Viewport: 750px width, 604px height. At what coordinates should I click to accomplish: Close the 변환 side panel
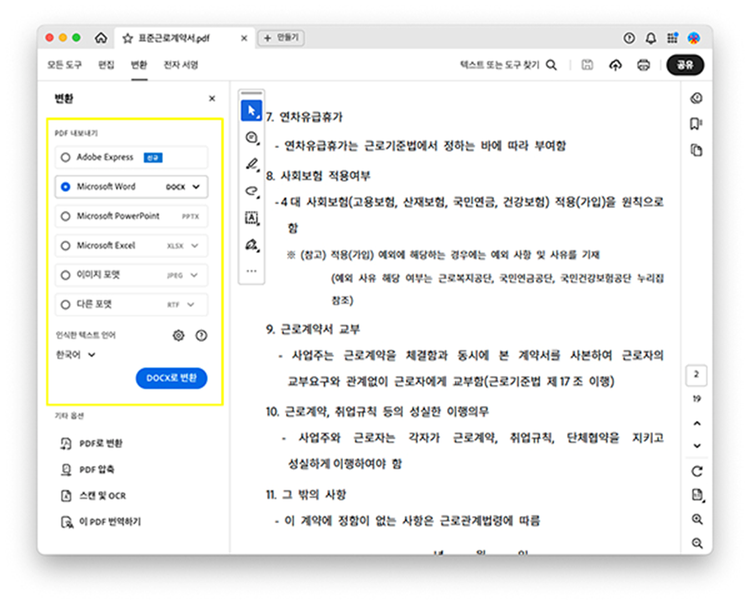click(212, 99)
